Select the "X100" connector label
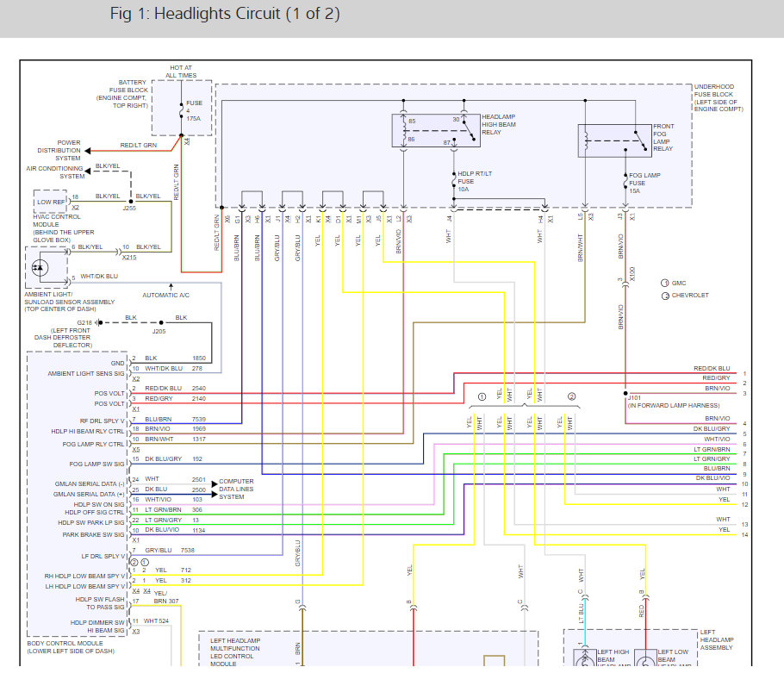Screen dimensions: 784x692 pyautogui.click(x=632, y=274)
